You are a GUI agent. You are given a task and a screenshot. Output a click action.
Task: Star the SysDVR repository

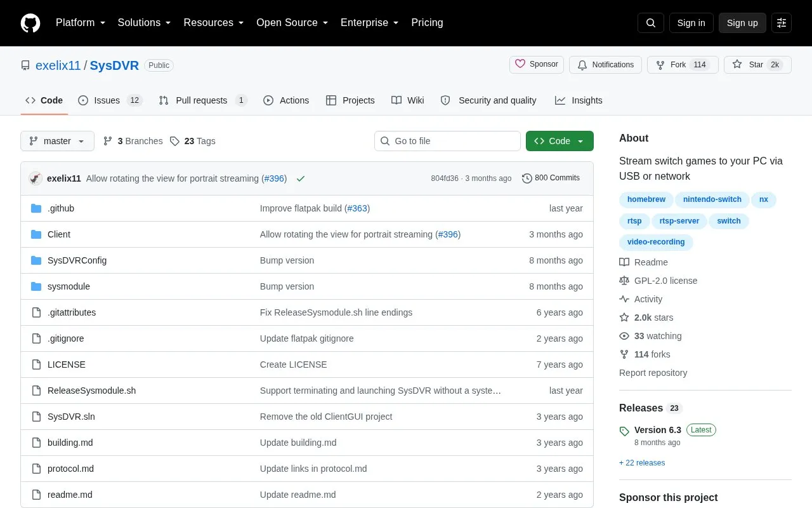tap(757, 65)
